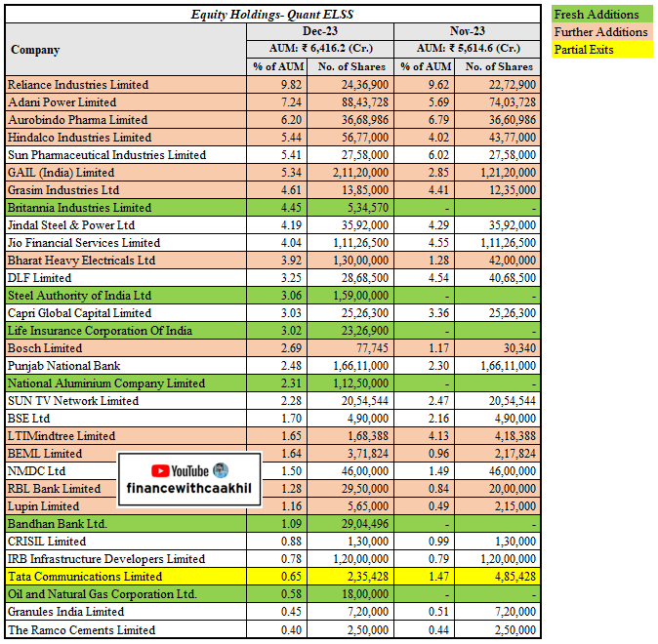
Task: Click GAIL (India) Limited cell
Action: point(126,173)
